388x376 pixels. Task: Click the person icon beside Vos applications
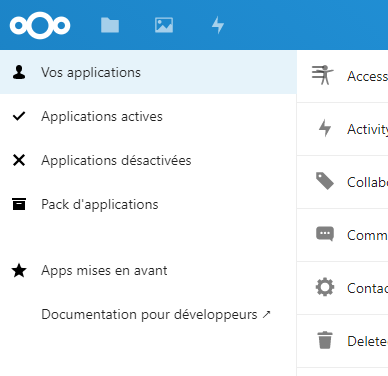click(x=19, y=72)
